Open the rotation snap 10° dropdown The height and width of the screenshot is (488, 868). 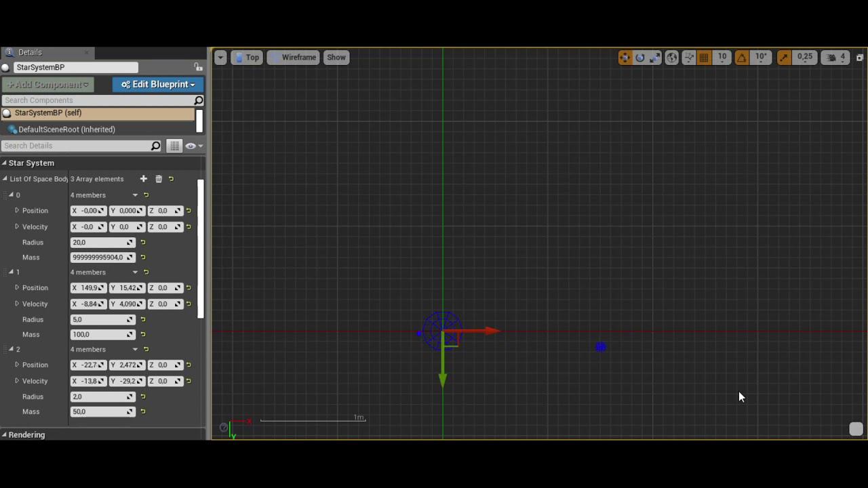tap(761, 58)
